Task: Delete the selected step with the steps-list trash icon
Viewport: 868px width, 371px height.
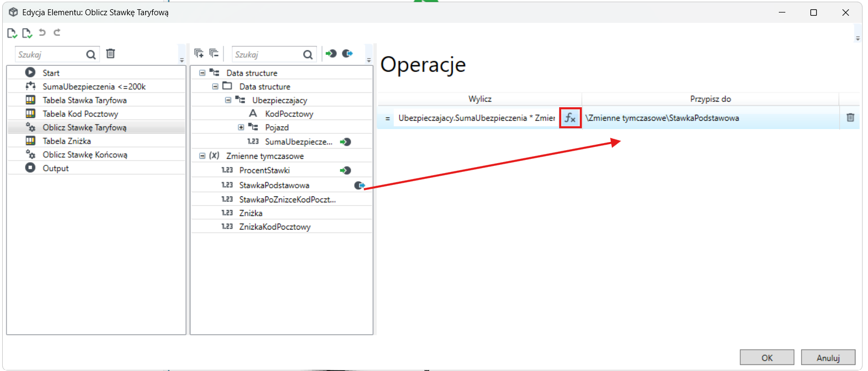Action: pos(110,53)
